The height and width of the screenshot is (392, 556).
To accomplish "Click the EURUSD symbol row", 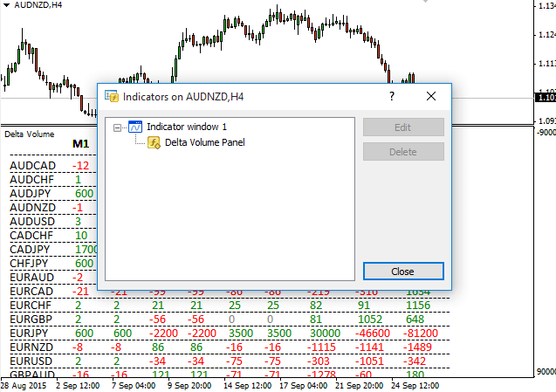I will 31,361.
